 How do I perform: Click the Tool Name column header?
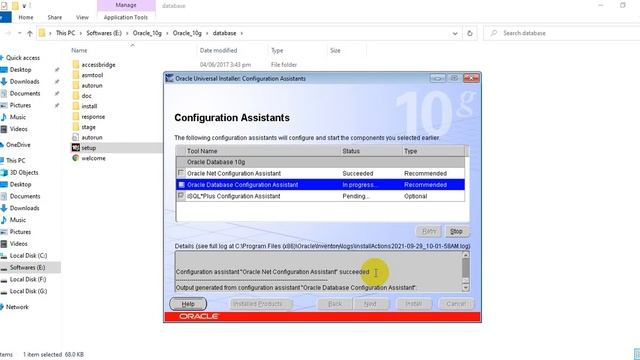pos(262,151)
